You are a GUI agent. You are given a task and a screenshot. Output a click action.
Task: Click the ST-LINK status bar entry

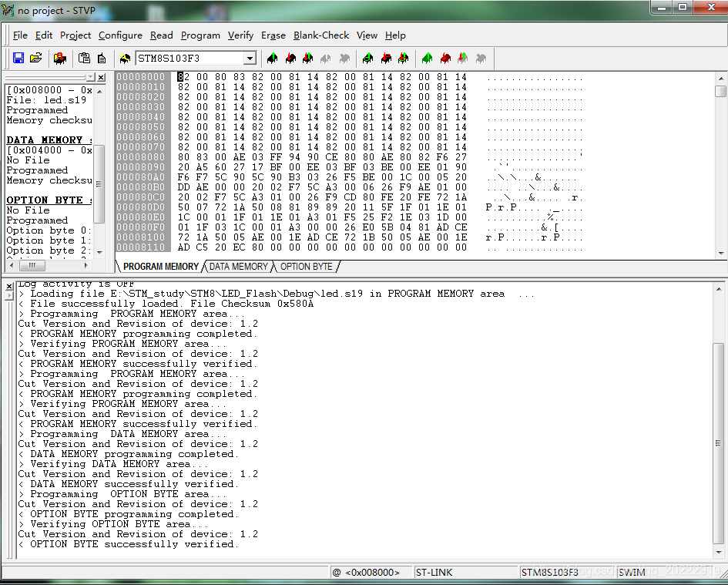[465, 573]
